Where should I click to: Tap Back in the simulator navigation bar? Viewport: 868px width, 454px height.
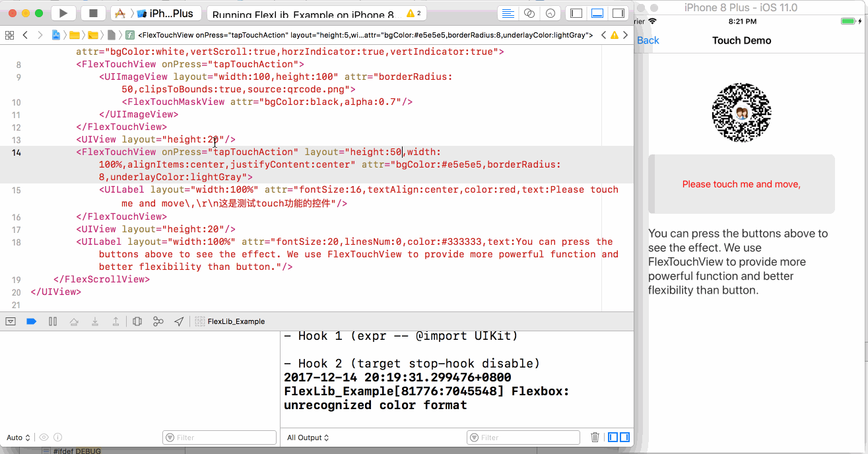tap(648, 40)
